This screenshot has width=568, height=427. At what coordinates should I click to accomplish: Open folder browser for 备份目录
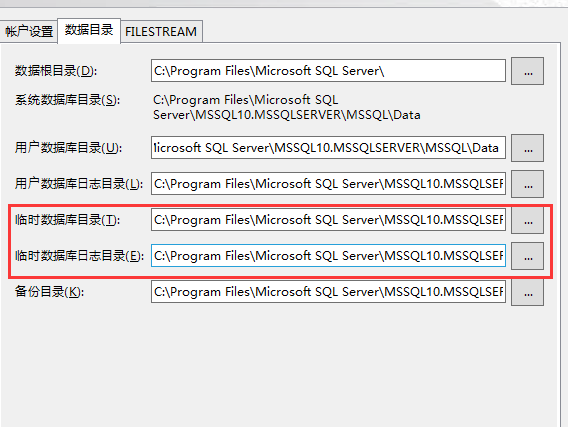[x=527, y=292]
